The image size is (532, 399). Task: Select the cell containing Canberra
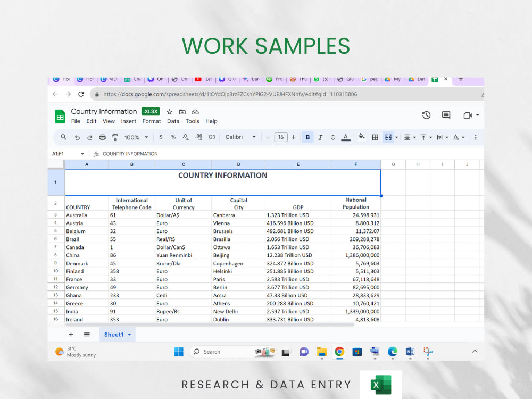[238, 215]
